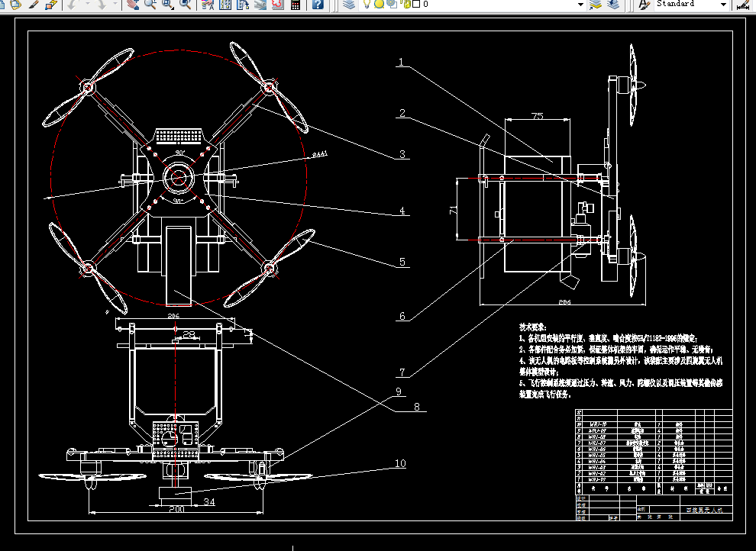Image resolution: width=756 pixels, height=551 pixels.
Task: Select the 286 dimension text
Action: (x=564, y=302)
